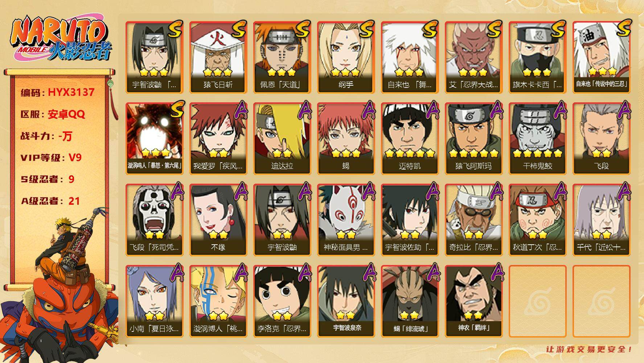Click the S rank badge on 艾 card
The width and height of the screenshot is (644, 363).
point(494,29)
